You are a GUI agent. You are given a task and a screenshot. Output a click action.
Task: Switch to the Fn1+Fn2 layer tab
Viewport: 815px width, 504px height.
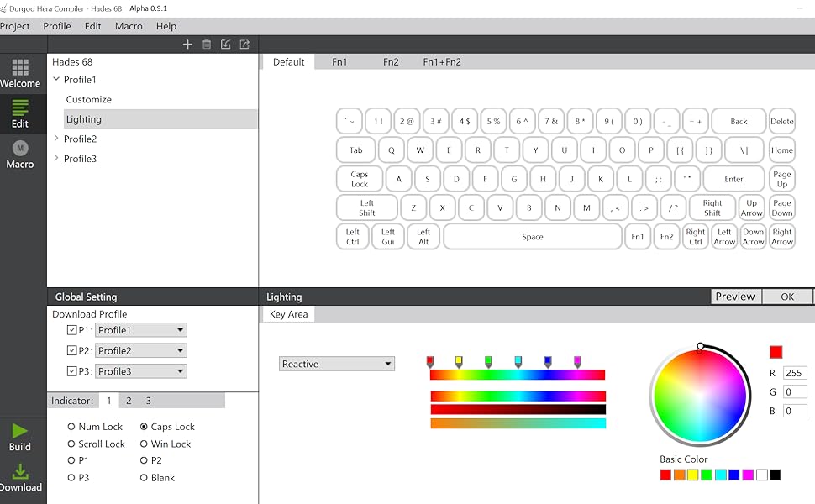tap(442, 62)
